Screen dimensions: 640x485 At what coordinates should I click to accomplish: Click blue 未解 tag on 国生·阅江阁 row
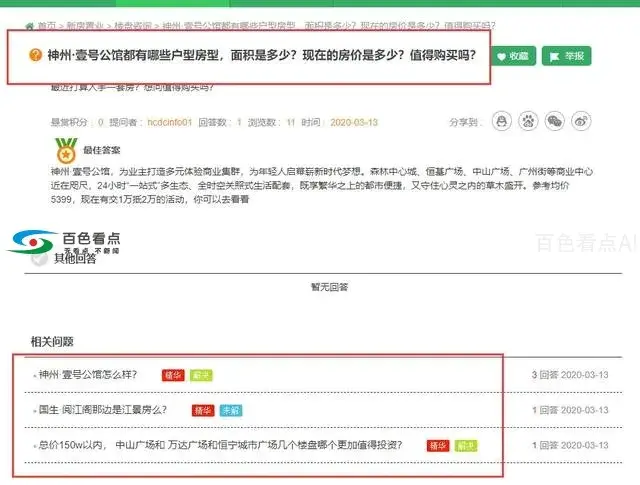click(231, 410)
